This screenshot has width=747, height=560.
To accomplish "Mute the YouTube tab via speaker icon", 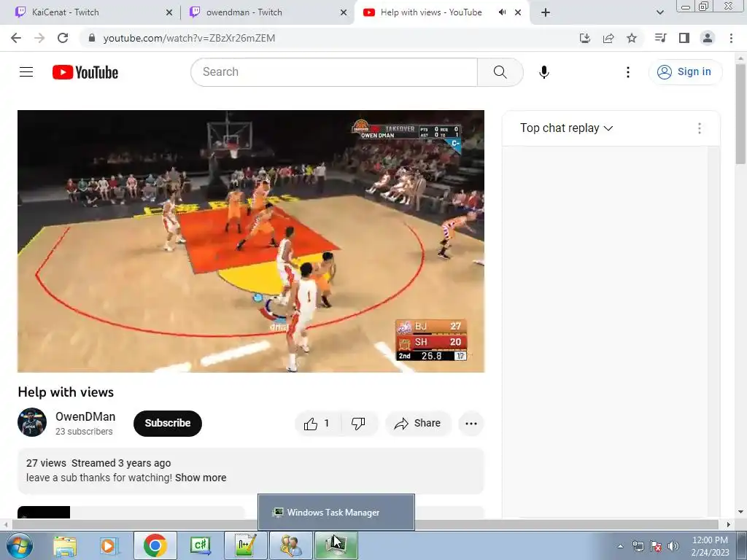I will 502,12.
